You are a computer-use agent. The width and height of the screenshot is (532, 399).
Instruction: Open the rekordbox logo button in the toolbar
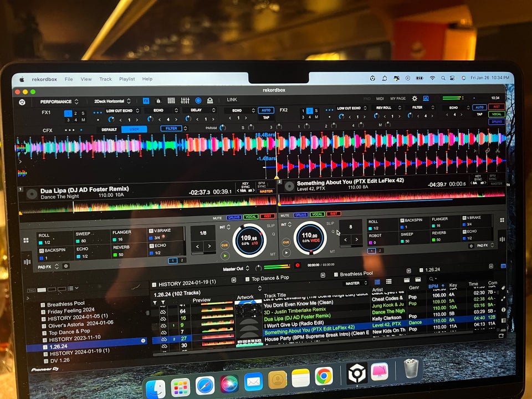(x=22, y=102)
